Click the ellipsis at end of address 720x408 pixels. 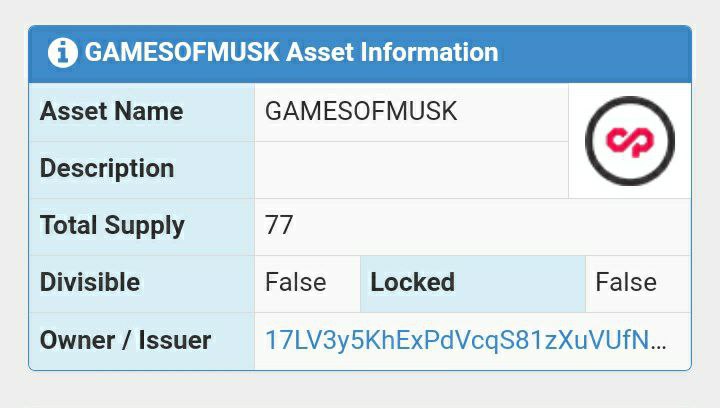click(x=658, y=345)
